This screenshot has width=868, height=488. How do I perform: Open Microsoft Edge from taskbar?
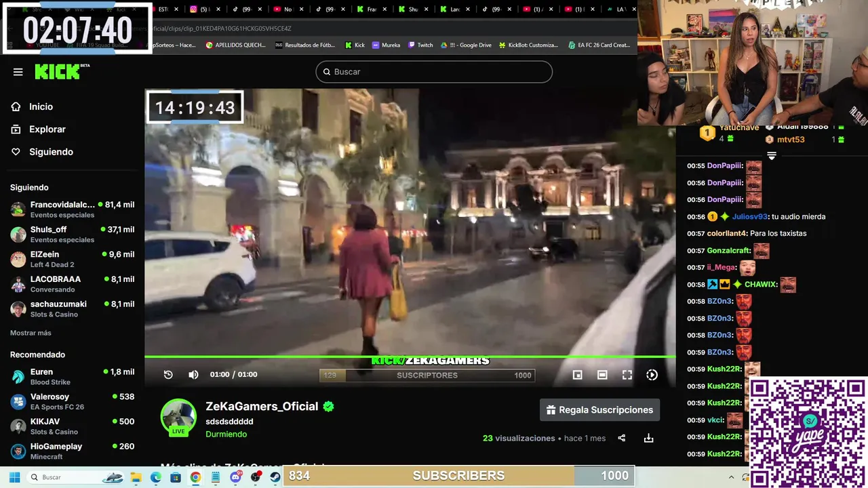pyautogui.click(x=156, y=477)
